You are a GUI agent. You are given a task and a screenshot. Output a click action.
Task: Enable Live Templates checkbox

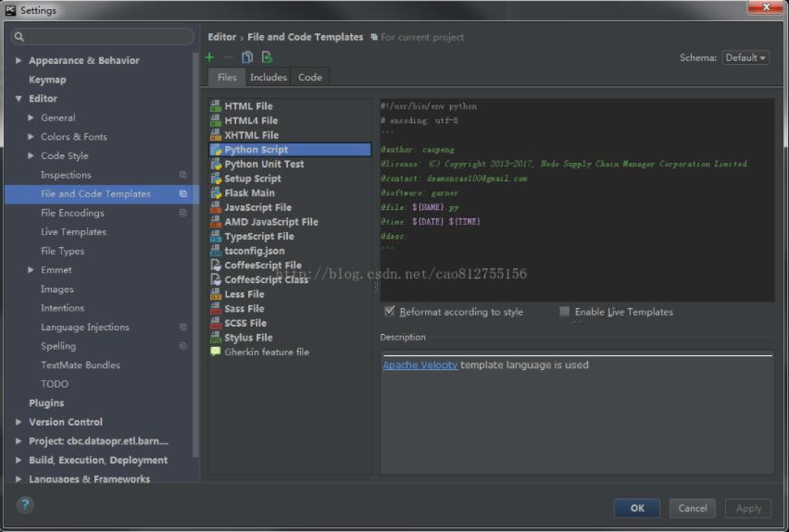[x=565, y=312]
